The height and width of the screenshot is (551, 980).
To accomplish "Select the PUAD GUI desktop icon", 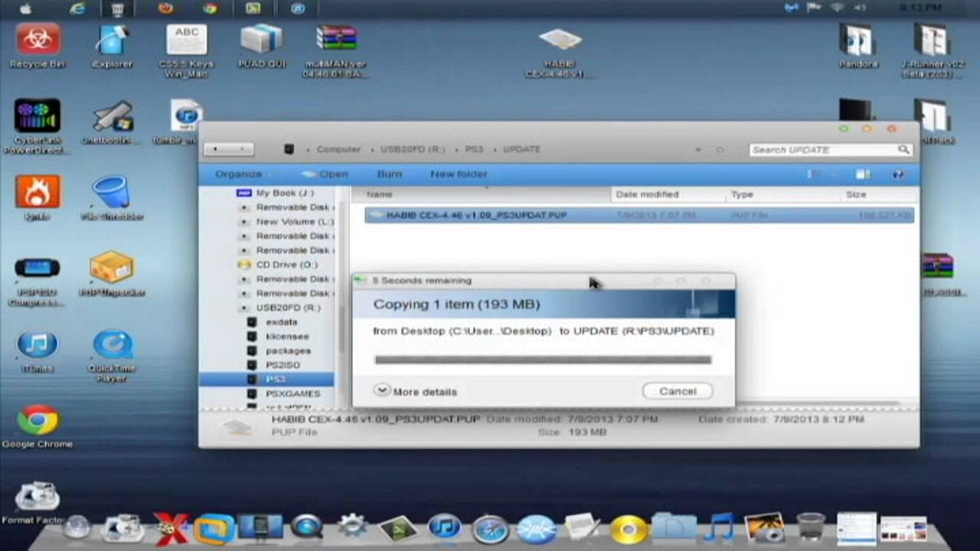I will click(x=262, y=46).
